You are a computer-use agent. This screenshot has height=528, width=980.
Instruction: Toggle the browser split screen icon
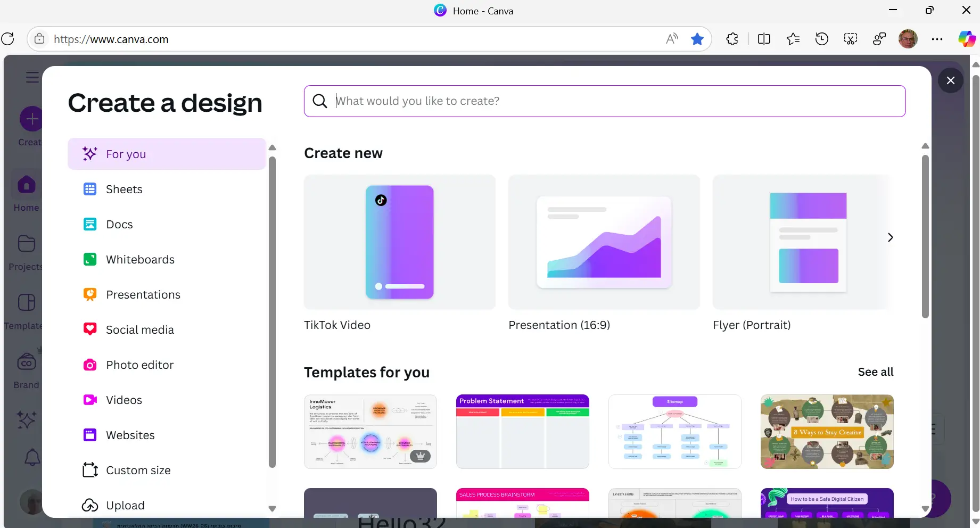(x=764, y=39)
